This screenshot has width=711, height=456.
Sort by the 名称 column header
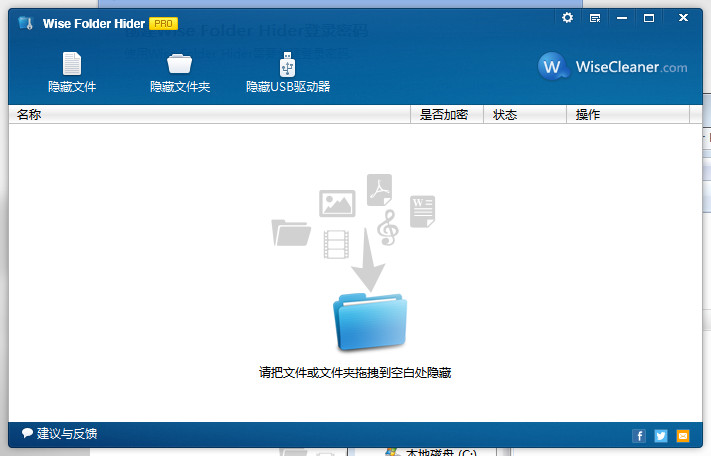coord(30,115)
